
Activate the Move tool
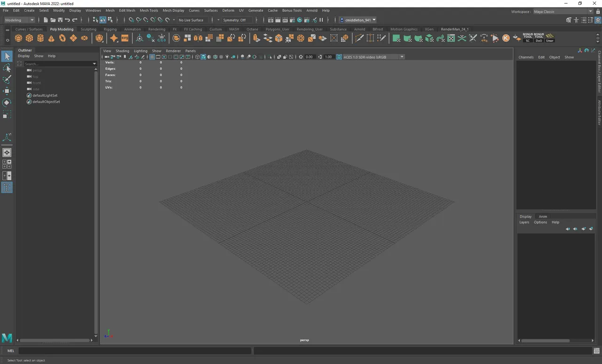[x=7, y=91]
